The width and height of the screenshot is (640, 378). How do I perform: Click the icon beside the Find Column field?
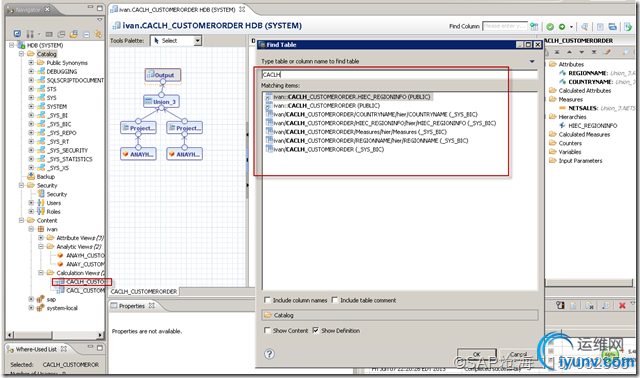coord(534,27)
